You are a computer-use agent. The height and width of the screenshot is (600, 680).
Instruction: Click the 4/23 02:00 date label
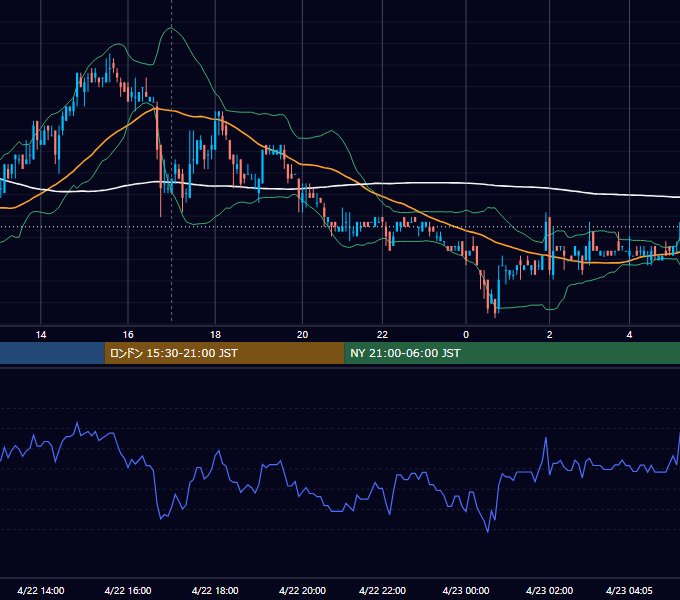coord(549,590)
